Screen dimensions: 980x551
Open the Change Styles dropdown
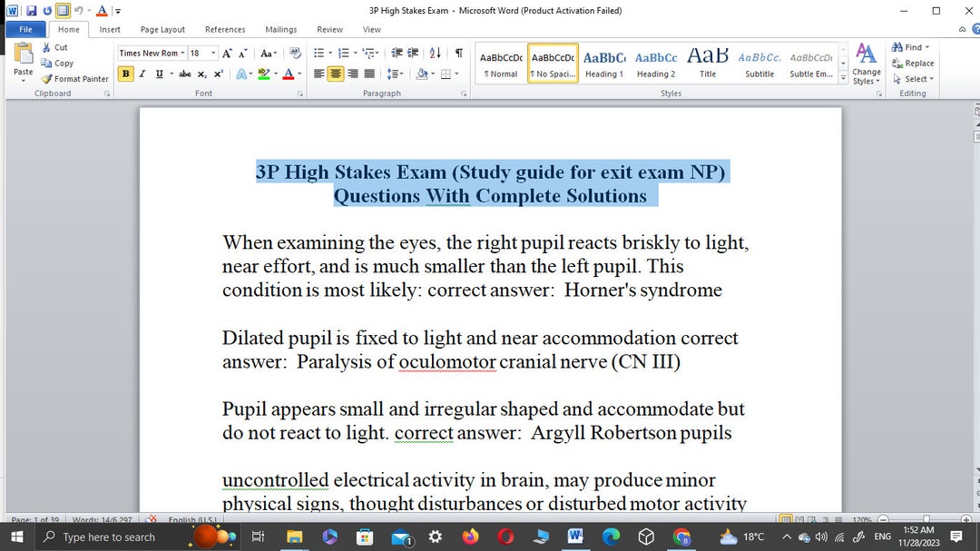[x=867, y=64]
